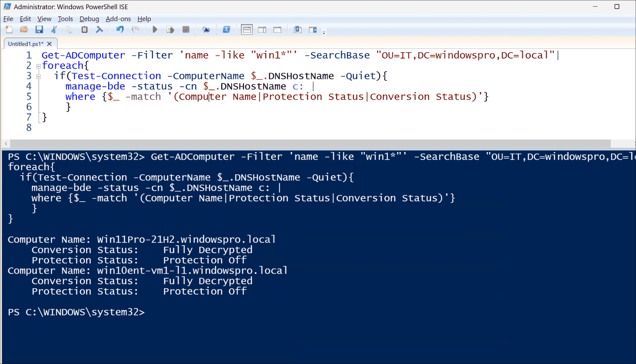Image resolution: width=636 pixels, height=364 pixels.
Task: Open the toolbar overflow dropdown arrow
Action: click(324, 32)
